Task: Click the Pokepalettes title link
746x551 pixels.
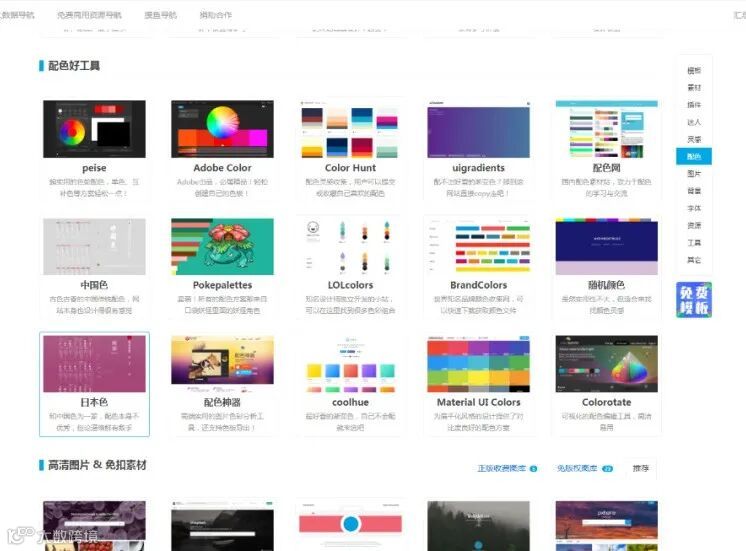Action: [222, 285]
